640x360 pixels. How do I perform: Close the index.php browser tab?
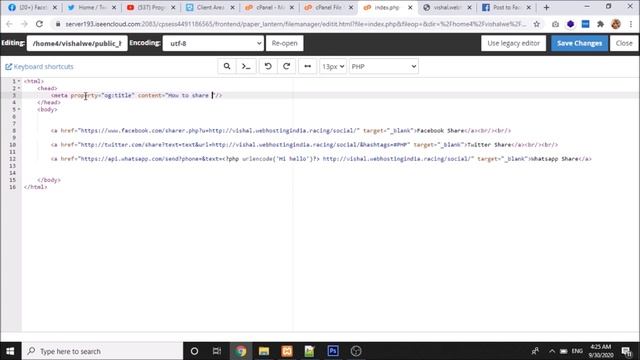[x=410, y=7]
